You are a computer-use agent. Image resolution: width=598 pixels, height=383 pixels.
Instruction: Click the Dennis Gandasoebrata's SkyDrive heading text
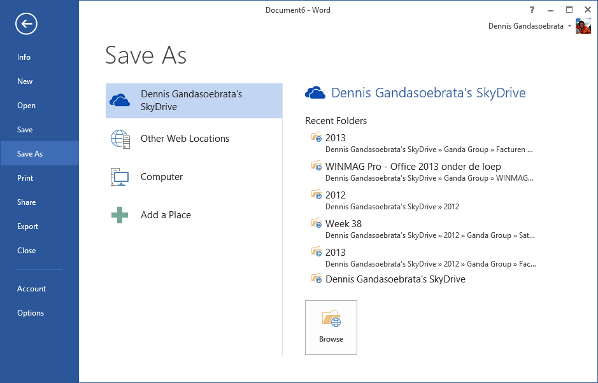pyautogui.click(x=428, y=93)
